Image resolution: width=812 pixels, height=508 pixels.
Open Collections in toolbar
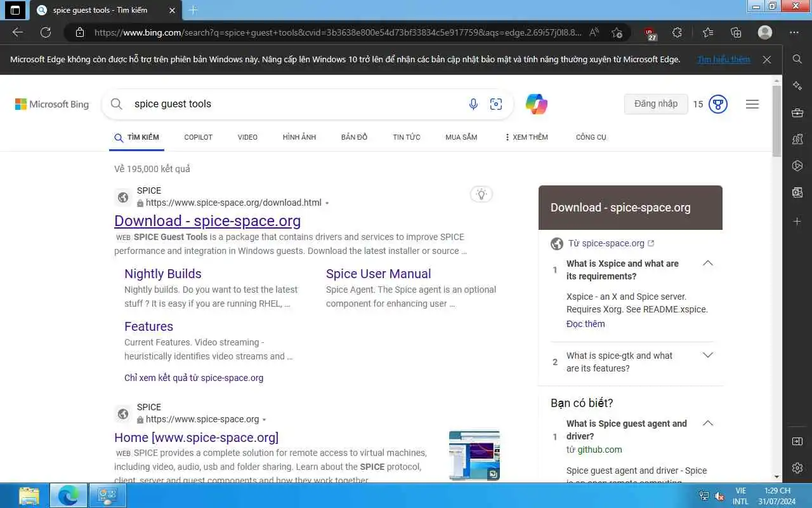click(736, 32)
